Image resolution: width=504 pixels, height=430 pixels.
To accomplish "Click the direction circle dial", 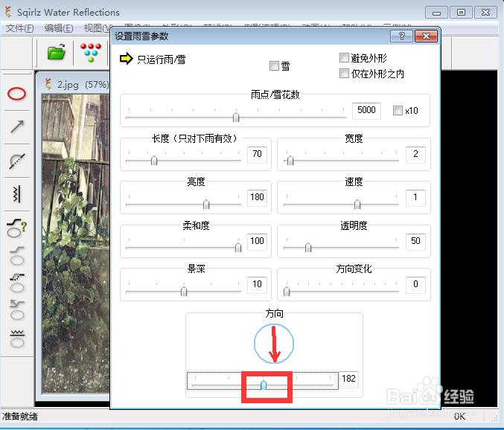I will pos(274,344).
